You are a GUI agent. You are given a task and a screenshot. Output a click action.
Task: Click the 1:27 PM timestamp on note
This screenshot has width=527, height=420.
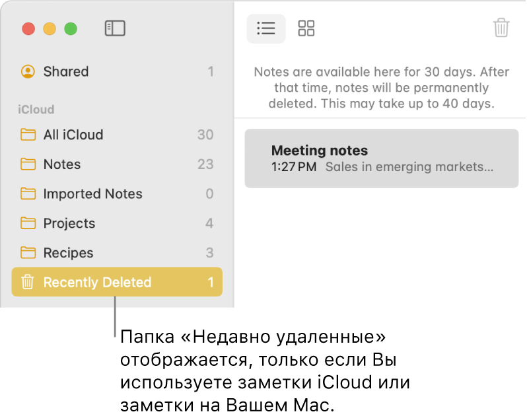click(x=294, y=167)
